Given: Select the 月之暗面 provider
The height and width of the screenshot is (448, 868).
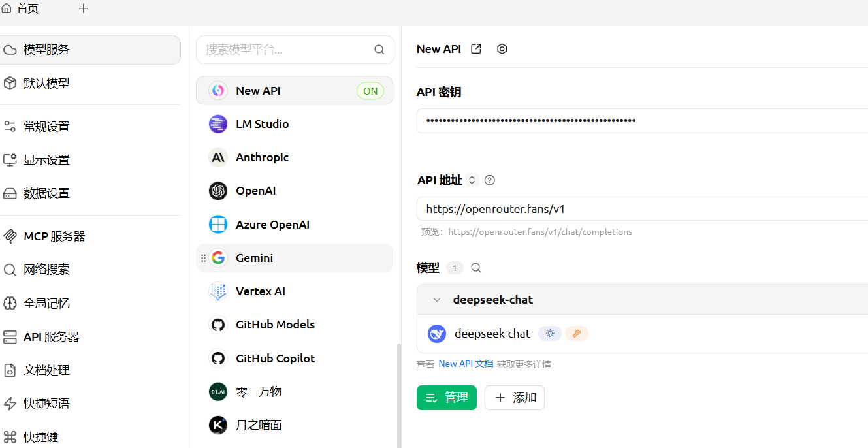Looking at the screenshot, I should (295, 425).
